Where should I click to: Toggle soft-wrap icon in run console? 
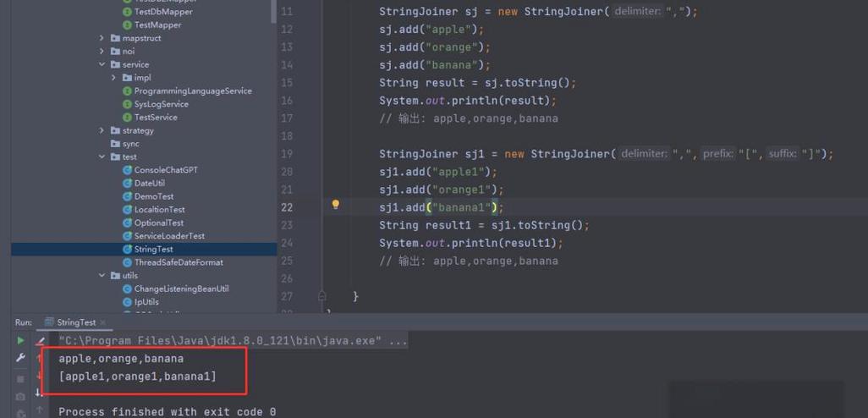tap(39, 392)
